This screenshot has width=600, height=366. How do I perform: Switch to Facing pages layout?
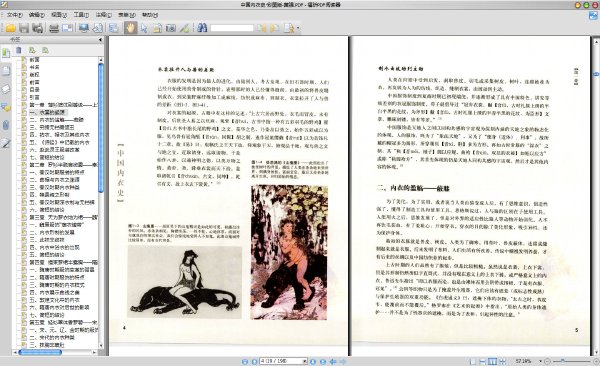492,361
